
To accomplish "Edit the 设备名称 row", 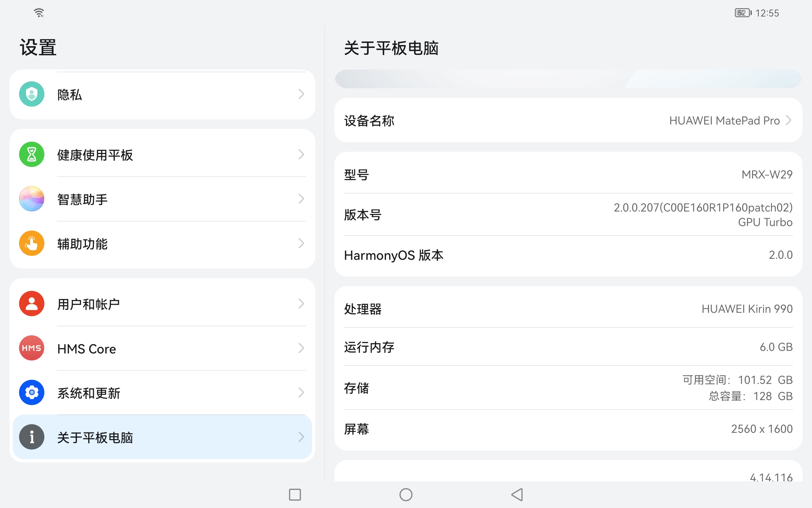I will (x=568, y=120).
